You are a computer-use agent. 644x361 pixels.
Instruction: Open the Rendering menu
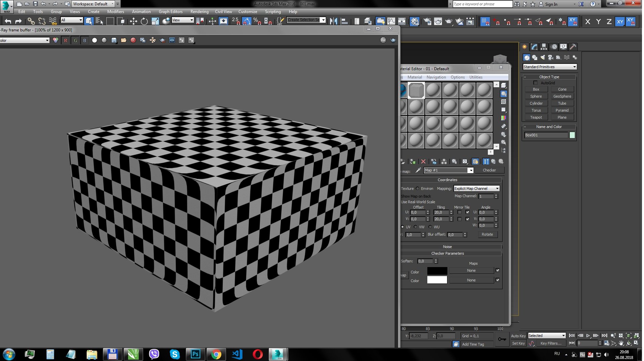tap(199, 12)
